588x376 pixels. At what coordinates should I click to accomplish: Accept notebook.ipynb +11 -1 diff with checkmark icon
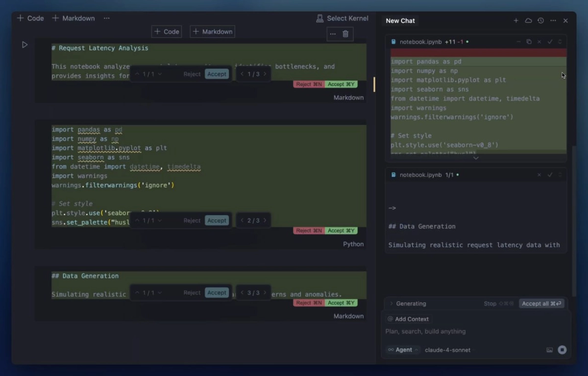pos(550,42)
